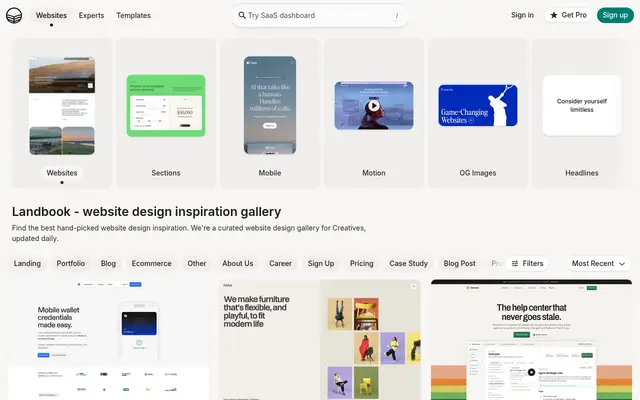Select the Motion category card
Image resolution: width=640 pixels, height=400 pixels.
374,113
